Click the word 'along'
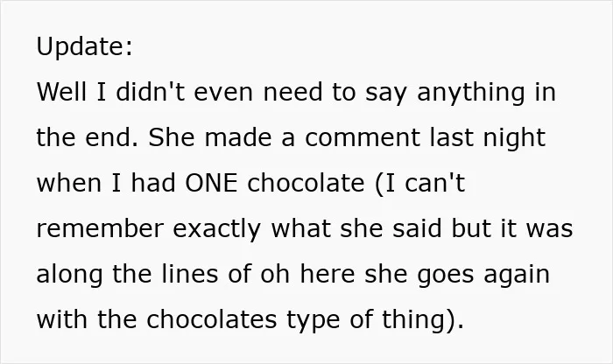613x364 pixels. point(69,276)
